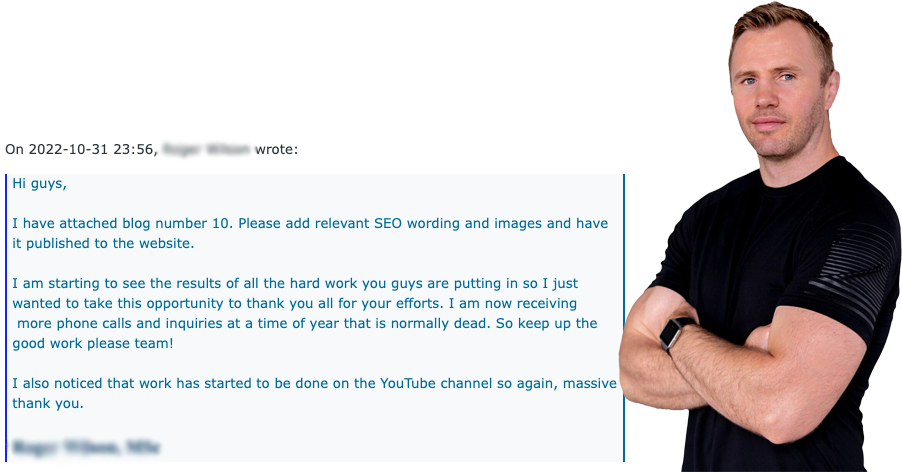Click the word "SEO" in the email

388,223
